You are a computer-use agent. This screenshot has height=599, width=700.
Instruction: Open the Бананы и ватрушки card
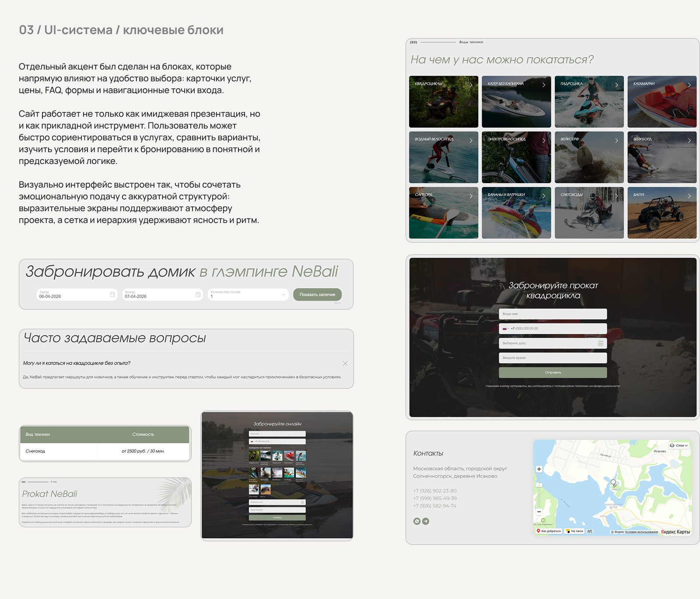point(516,213)
